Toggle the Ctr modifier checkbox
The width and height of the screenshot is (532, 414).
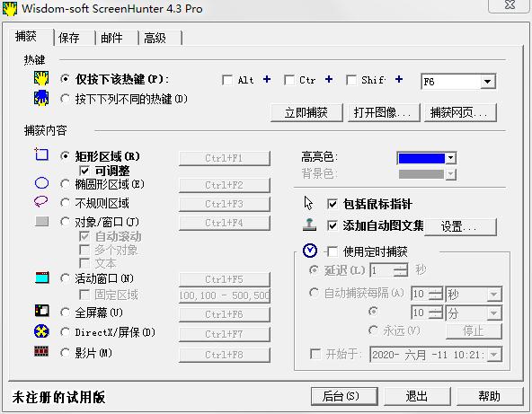289,80
